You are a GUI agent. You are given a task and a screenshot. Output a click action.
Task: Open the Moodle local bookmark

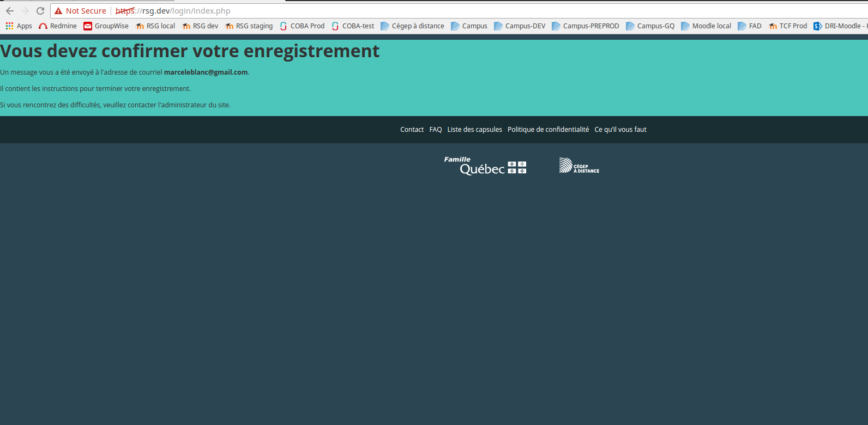pyautogui.click(x=706, y=26)
